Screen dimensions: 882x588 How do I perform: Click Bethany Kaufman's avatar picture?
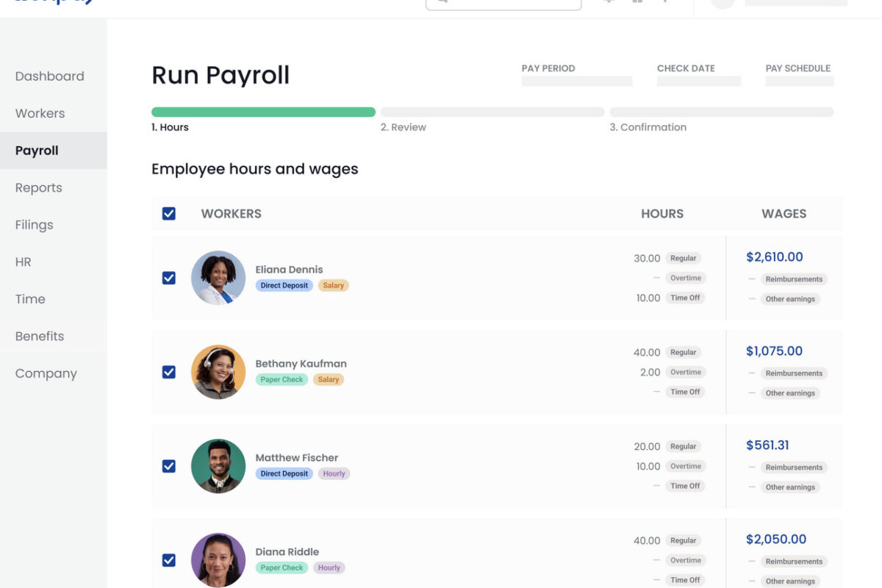coord(218,372)
